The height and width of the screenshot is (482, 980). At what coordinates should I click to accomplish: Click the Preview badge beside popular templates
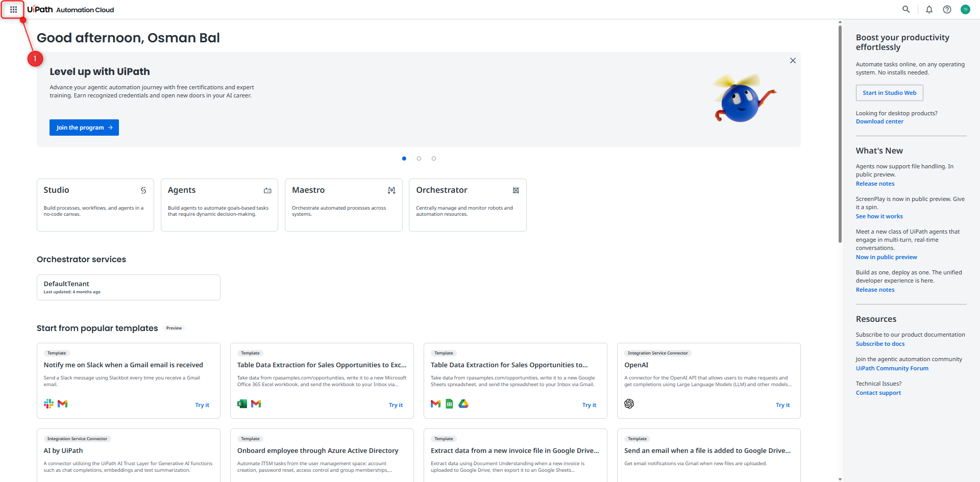tap(174, 328)
